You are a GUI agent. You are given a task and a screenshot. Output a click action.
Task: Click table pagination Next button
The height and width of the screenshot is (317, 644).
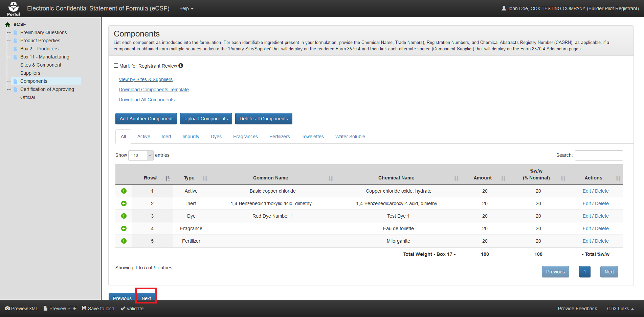[609, 272]
